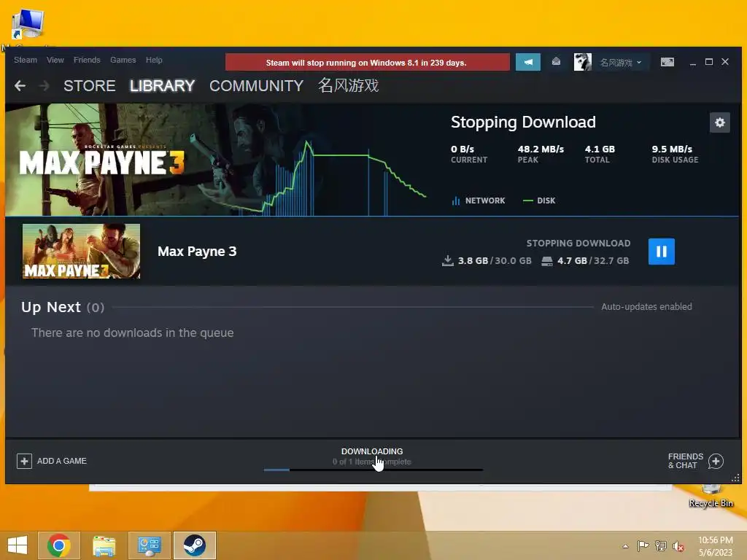Open Google Chrome from the taskbar
This screenshot has height=560, width=747.
59,545
